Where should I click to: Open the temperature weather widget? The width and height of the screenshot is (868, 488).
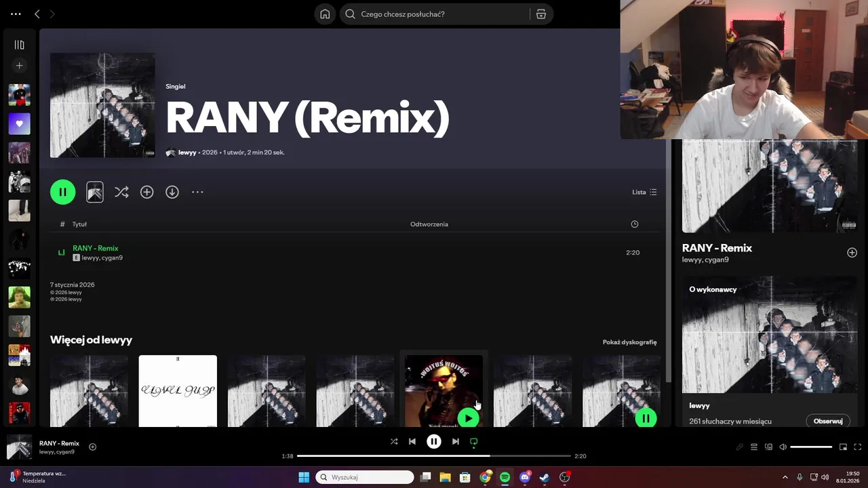pyautogui.click(x=37, y=477)
